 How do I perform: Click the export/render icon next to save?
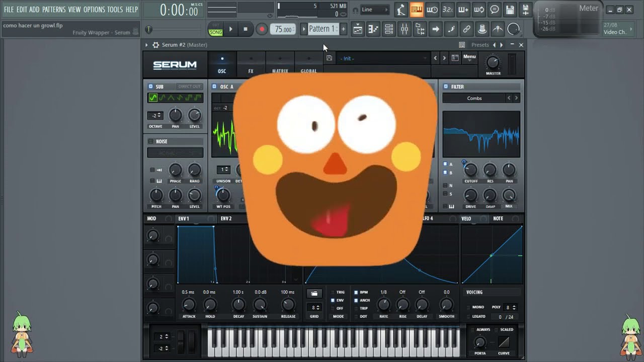[x=525, y=10]
